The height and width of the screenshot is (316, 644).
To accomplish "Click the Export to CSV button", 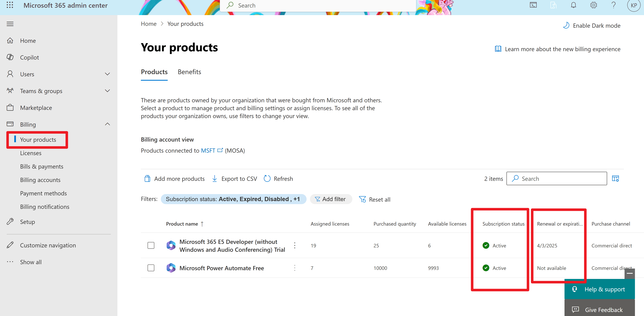I will pos(234,179).
